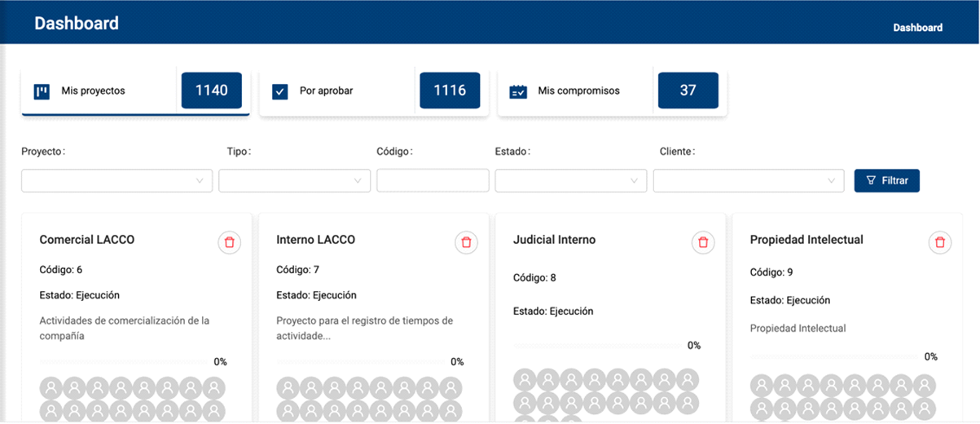Image resolution: width=980 pixels, height=424 pixels.
Task: Click the Mis compromisos calendar icon
Action: tap(518, 91)
